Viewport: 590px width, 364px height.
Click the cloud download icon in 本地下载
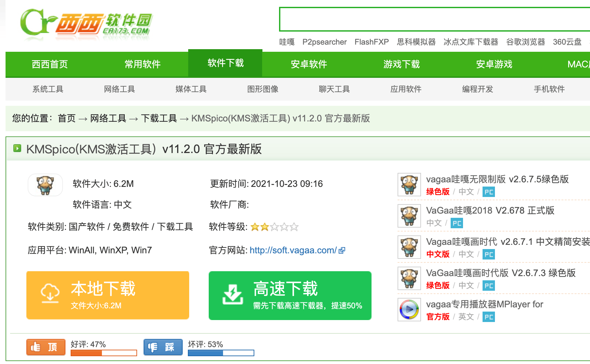click(x=50, y=293)
